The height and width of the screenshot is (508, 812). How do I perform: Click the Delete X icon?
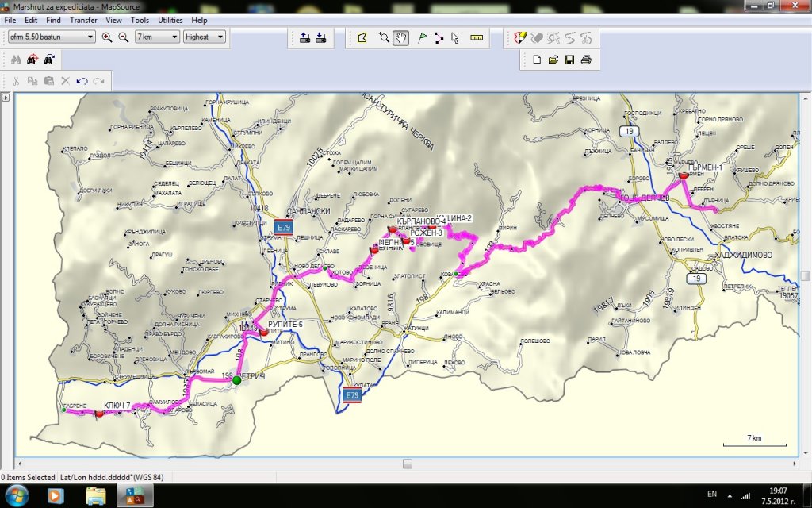click(x=65, y=82)
